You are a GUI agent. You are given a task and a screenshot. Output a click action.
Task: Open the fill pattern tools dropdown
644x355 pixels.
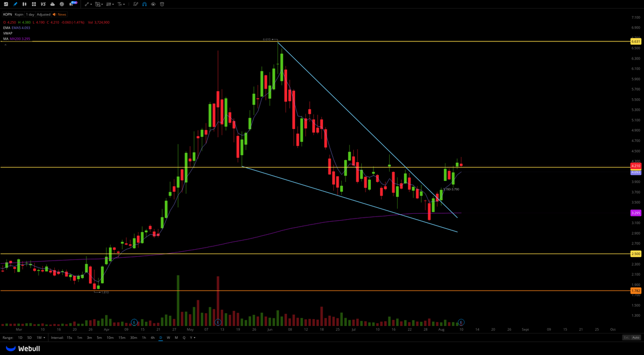click(x=109, y=4)
